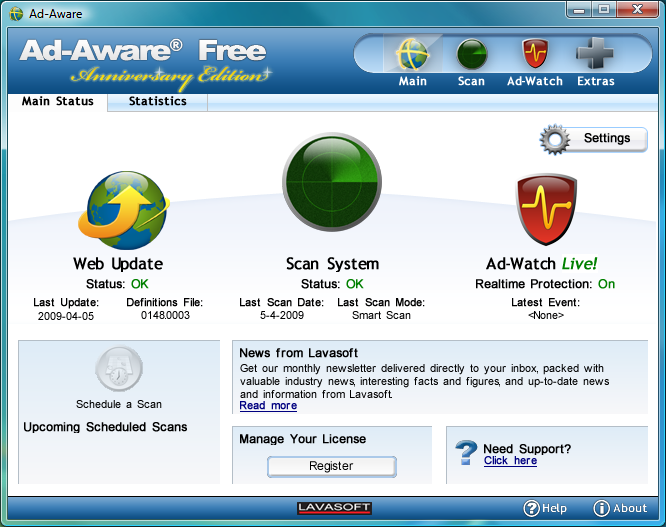This screenshot has width=666, height=527.
Task: Click the large Web Update globe icon
Action: [x=124, y=210]
